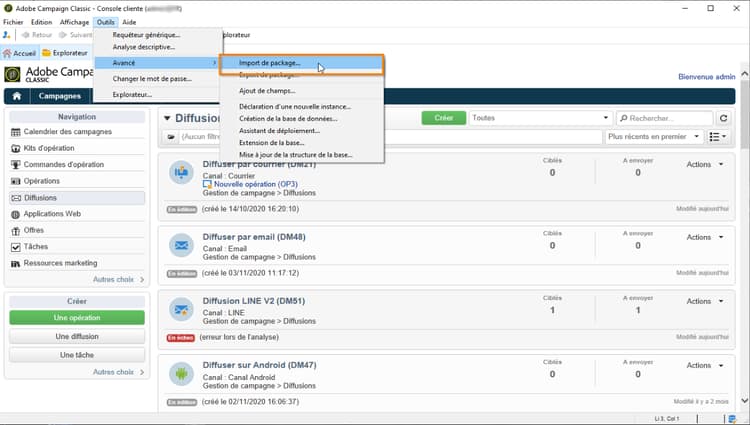Viewport: 750px width, 425px height.
Task: Click the refresh list icon
Action: (x=723, y=118)
